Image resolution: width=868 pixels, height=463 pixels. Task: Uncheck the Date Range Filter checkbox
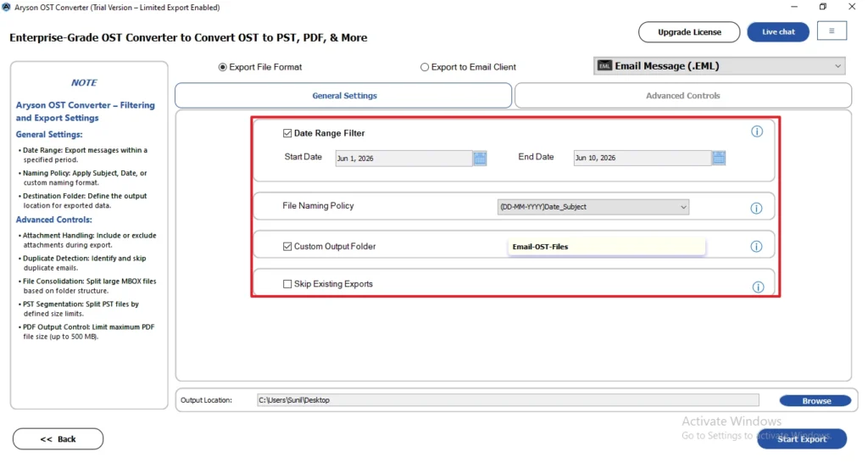(287, 133)
